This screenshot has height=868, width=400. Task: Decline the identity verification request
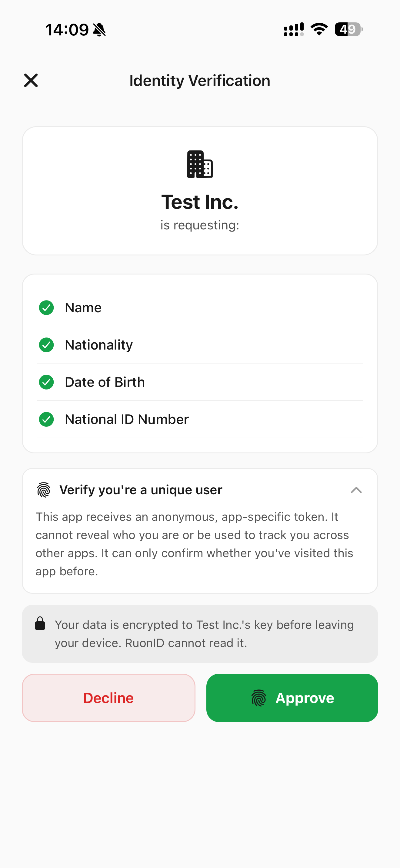[108, 698]
